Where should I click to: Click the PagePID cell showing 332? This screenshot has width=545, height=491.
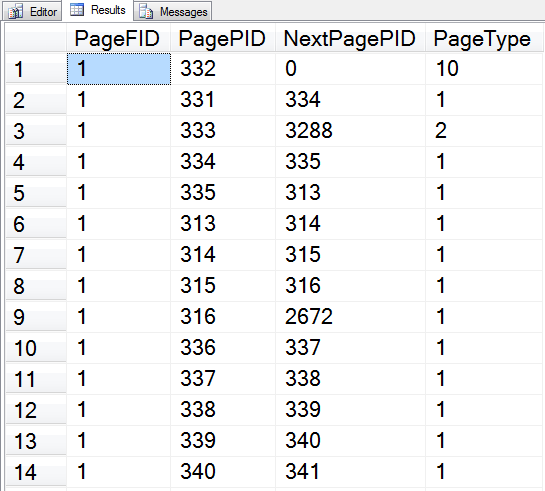[x=223, y=68]
